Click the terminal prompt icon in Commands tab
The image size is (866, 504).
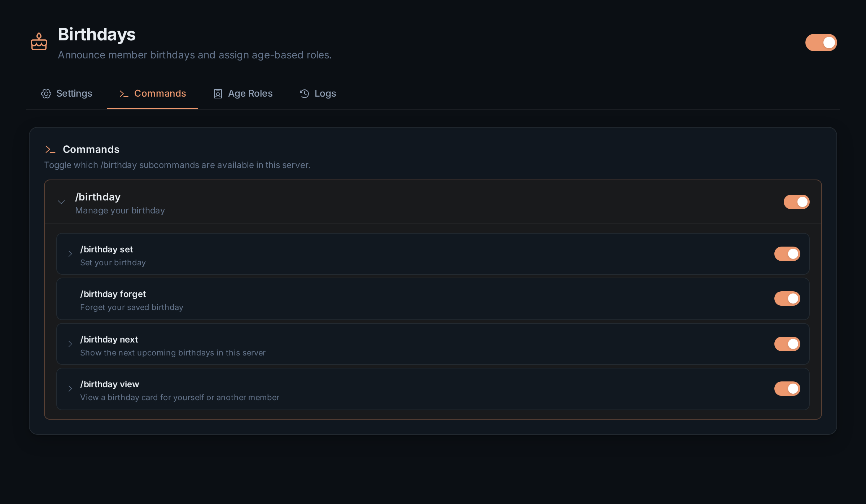(124, 94)
